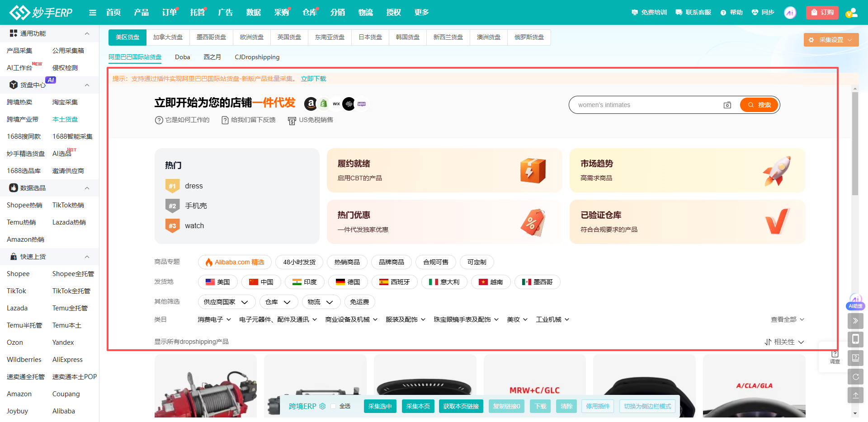Click the help manual floating button
The image size is (868, 422).
pyautogui.click(x=855, y=358)
